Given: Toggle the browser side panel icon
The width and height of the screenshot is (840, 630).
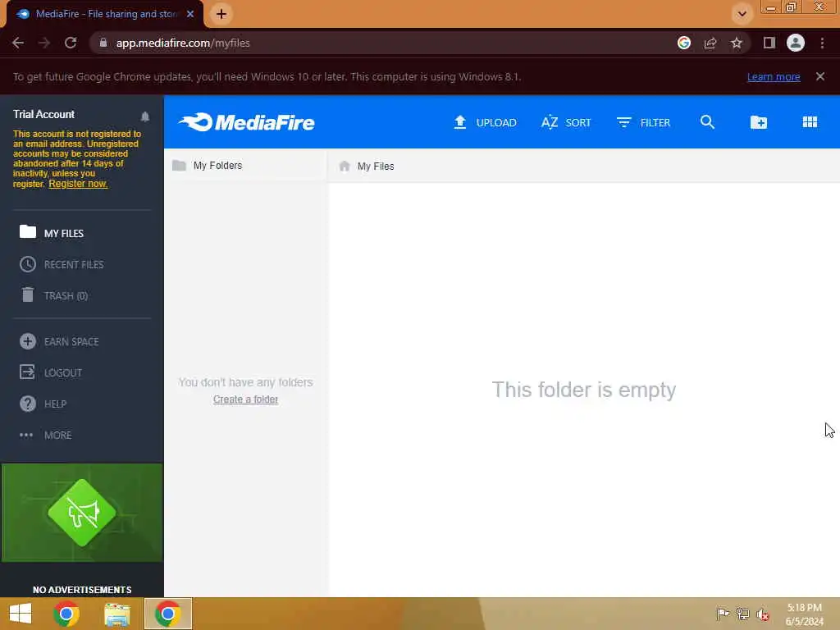Looking at the screenshot, I should 769,43.
